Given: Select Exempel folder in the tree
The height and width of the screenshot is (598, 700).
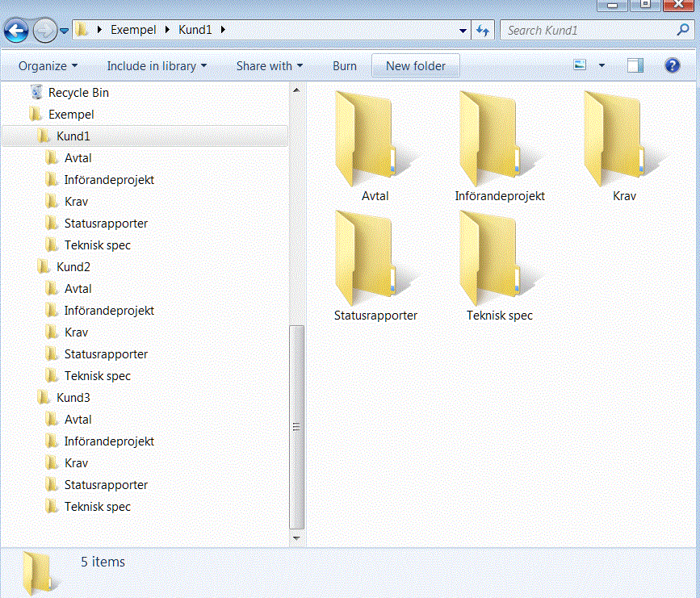Looking at the screenshot, I should pyautogui.click(x=71, y=115).
